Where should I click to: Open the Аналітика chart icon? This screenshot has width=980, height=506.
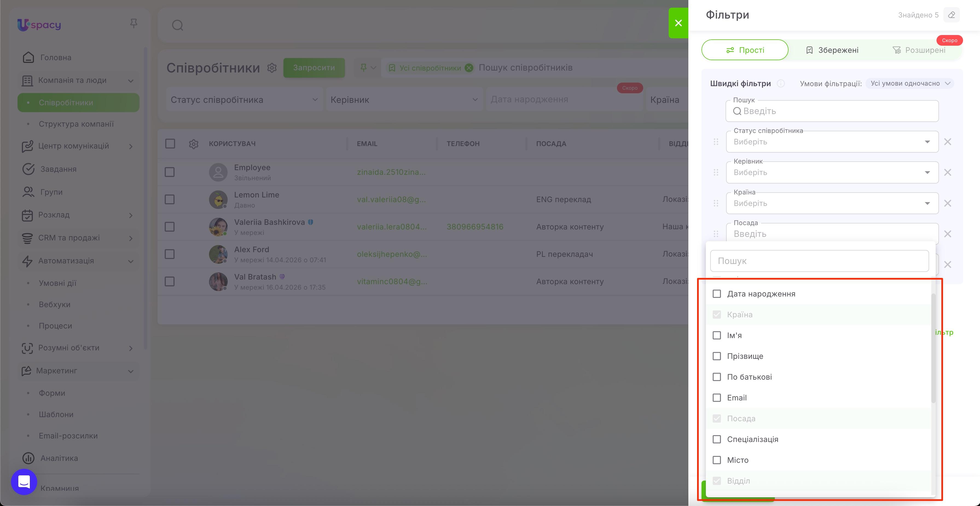pos(28,458)
